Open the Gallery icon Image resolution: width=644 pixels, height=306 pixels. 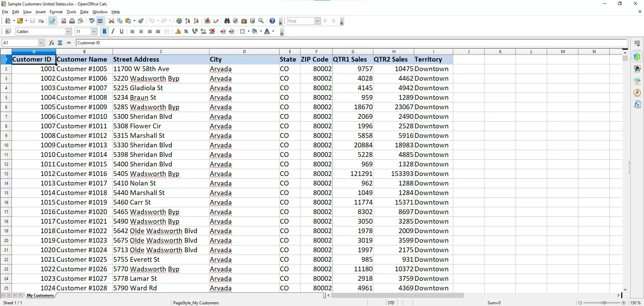244,21
